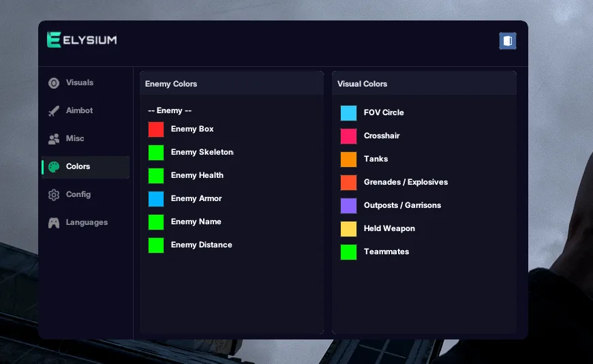
Task: Pick the Enemy Box red swatch
Action: pos(156,130)
